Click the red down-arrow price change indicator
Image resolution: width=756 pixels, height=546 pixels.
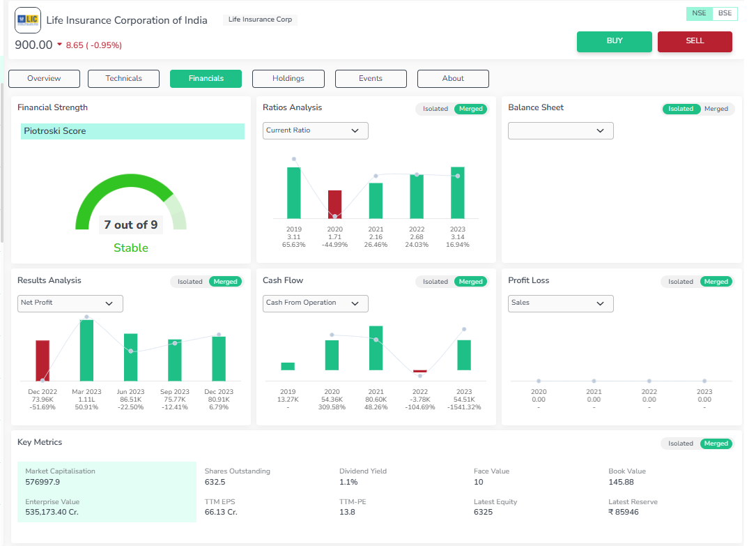[x=60, y=45]
